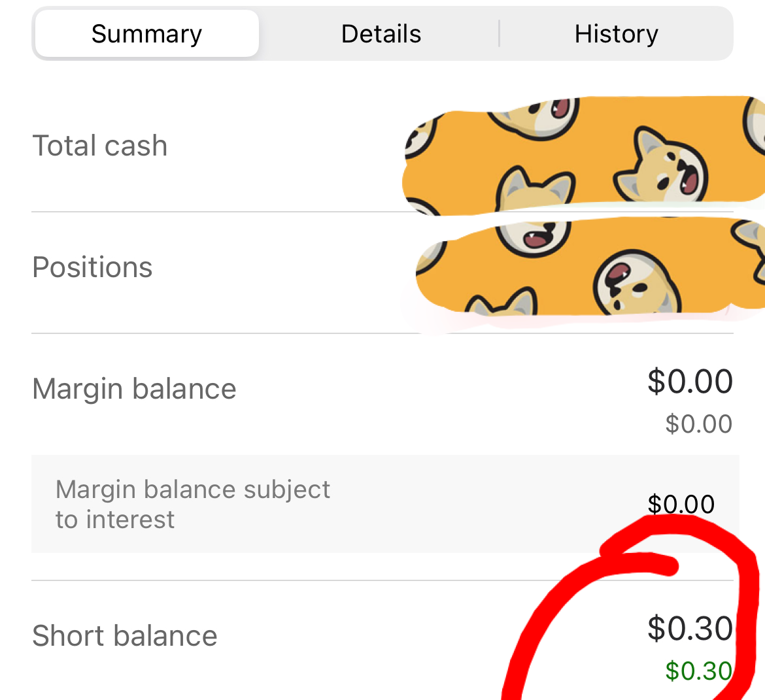Tap the $0.00 margin interest value

point(681,503)
